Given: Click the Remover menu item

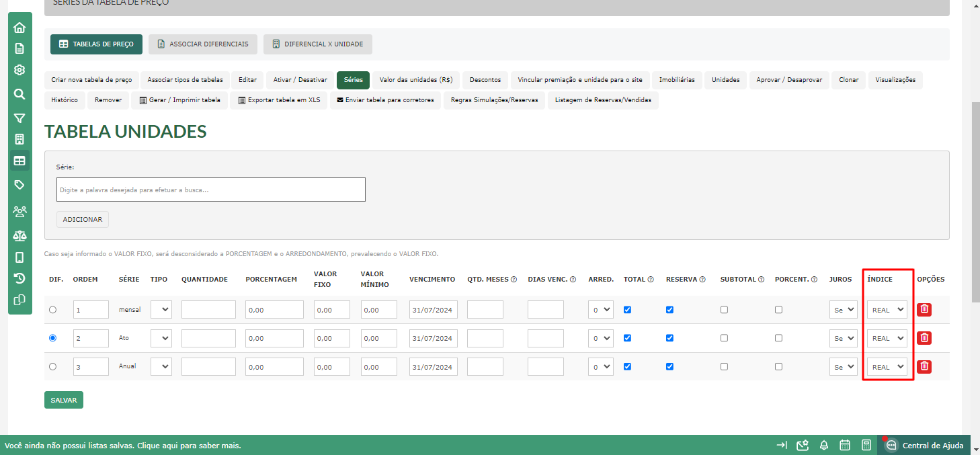Looking at the screenshot, I should click(x=108, y=100).
